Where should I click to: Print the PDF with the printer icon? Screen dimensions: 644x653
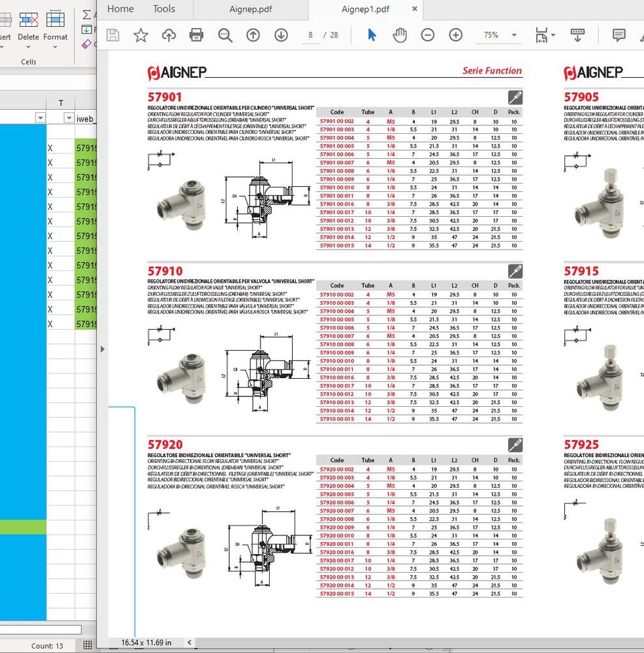197,35
